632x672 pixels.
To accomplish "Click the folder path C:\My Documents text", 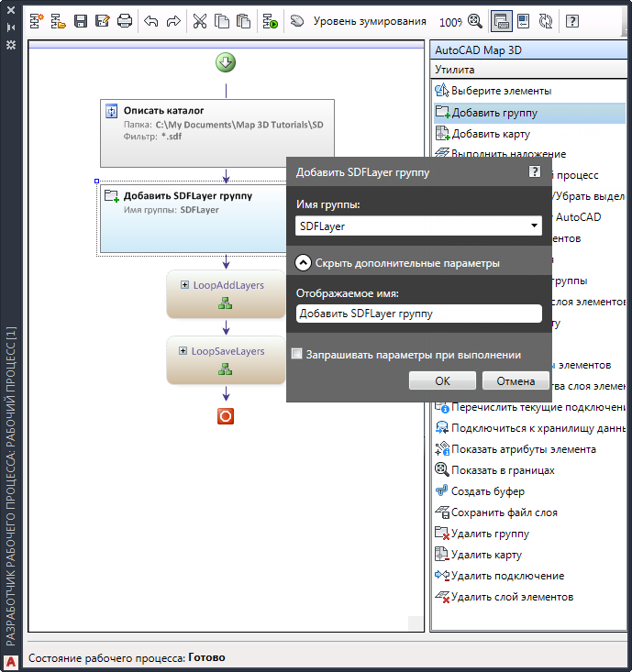I will tap(239, 125).
